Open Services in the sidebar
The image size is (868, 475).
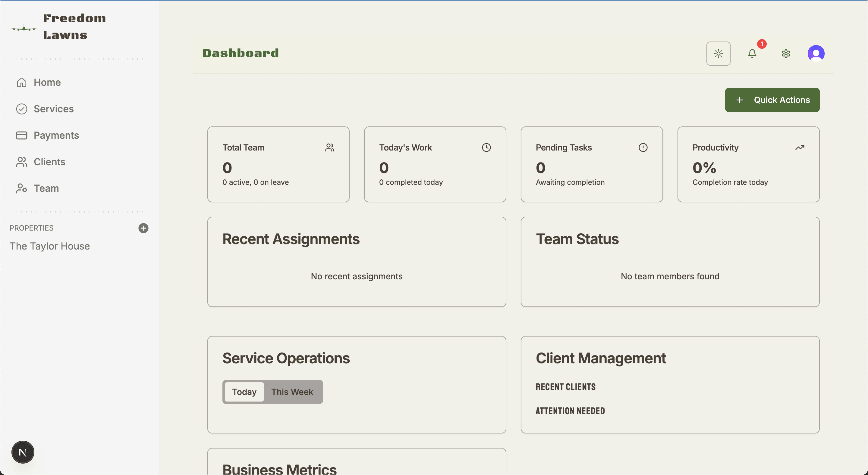click(x=53, y=109)
